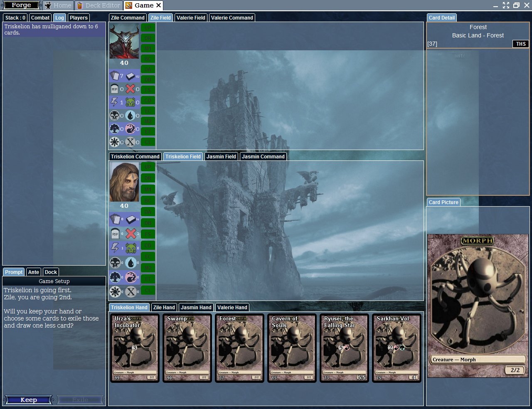
Task: Click Triskelion's poison skull icon
Action: pos(131,248)
